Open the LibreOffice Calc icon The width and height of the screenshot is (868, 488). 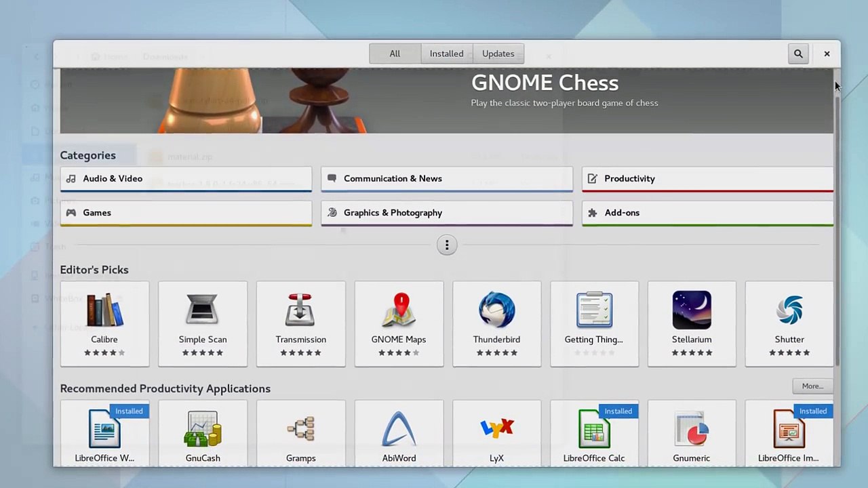pyautogui.click(x=594, y=429)
